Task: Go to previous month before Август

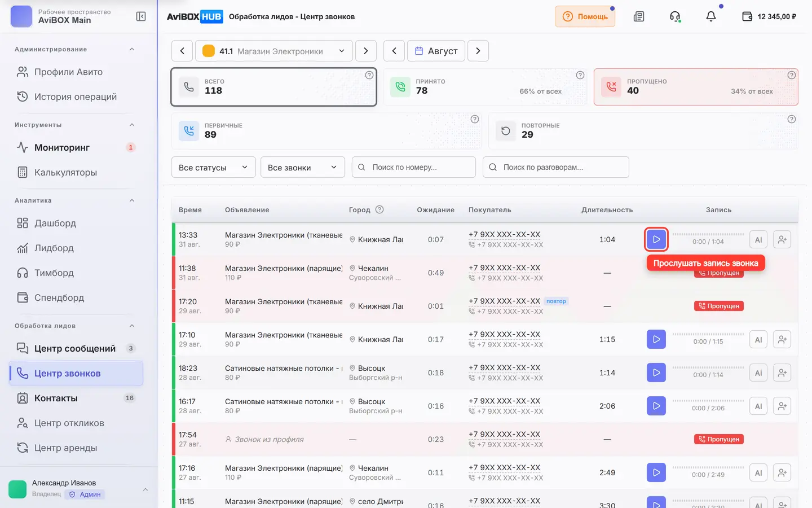Action: click(394, 51)
